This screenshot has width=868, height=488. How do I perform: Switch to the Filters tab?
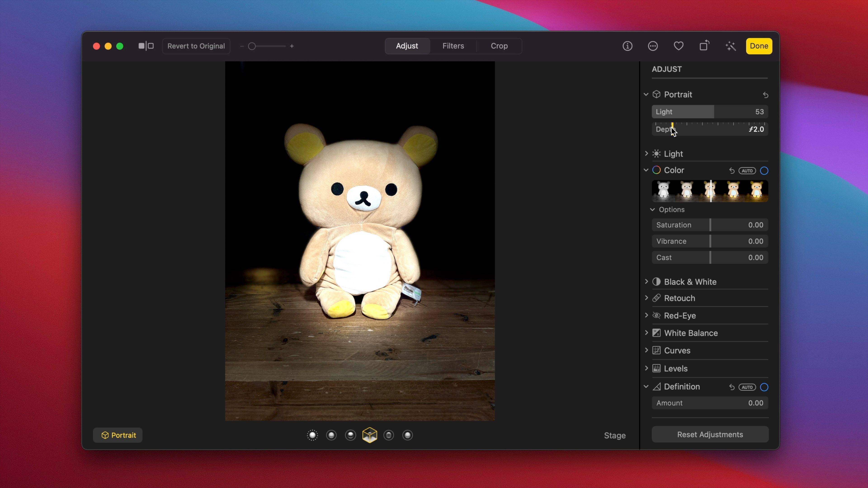click(x=453, y=46)
